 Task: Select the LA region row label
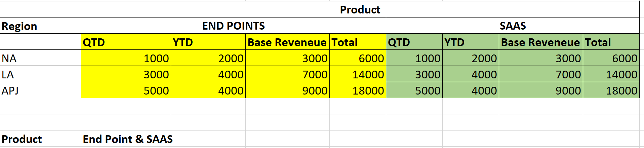click(x=40, y=74)
